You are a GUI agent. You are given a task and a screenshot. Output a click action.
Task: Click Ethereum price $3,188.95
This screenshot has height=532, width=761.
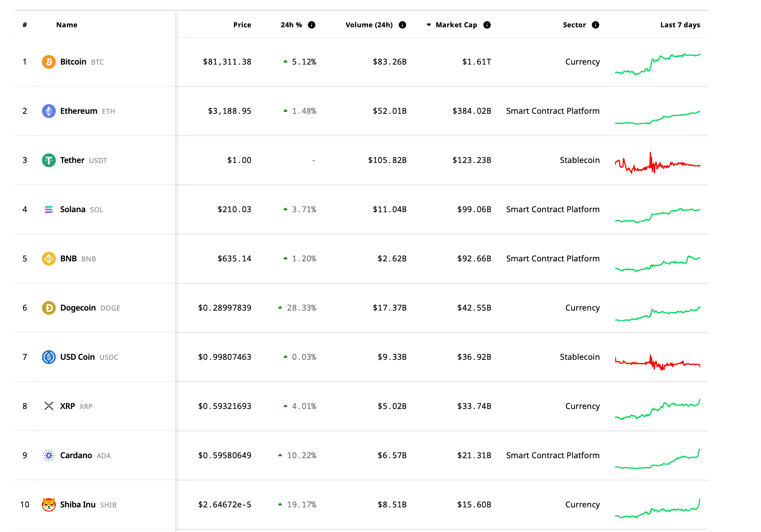pyautogui.click(x=230, y=111)
